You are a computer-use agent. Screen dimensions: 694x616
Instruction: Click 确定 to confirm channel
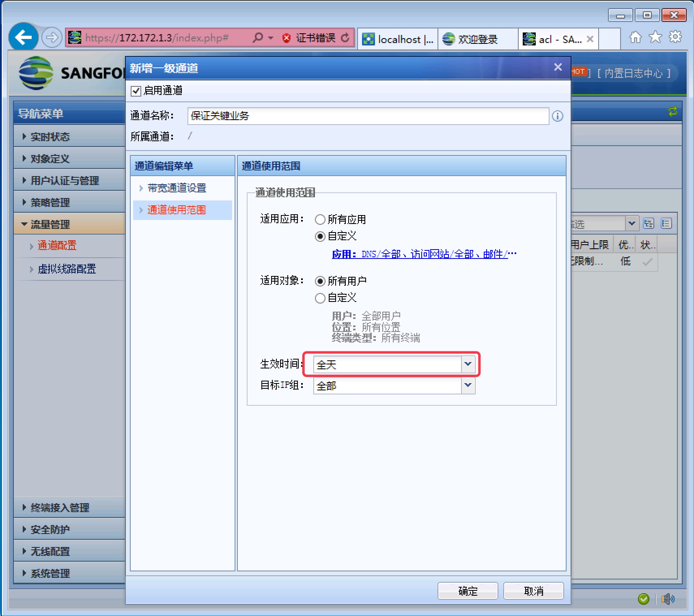coord(468,591)
